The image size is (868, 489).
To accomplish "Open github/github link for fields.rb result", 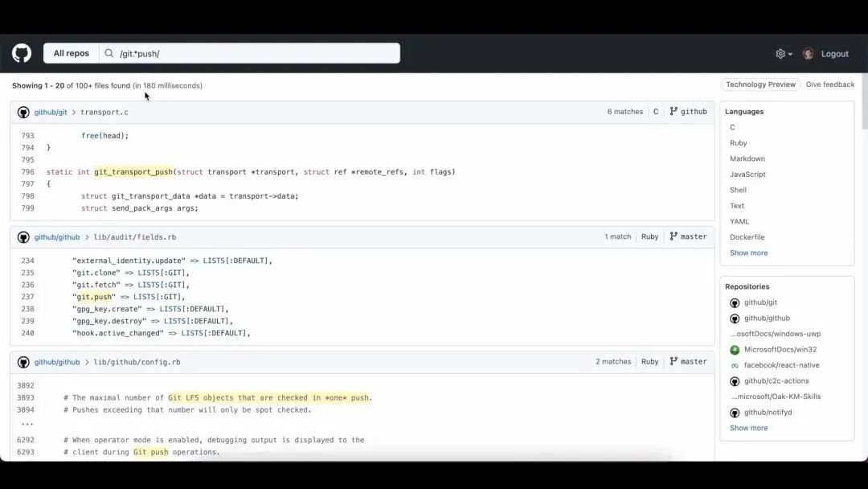I will 57,237.
